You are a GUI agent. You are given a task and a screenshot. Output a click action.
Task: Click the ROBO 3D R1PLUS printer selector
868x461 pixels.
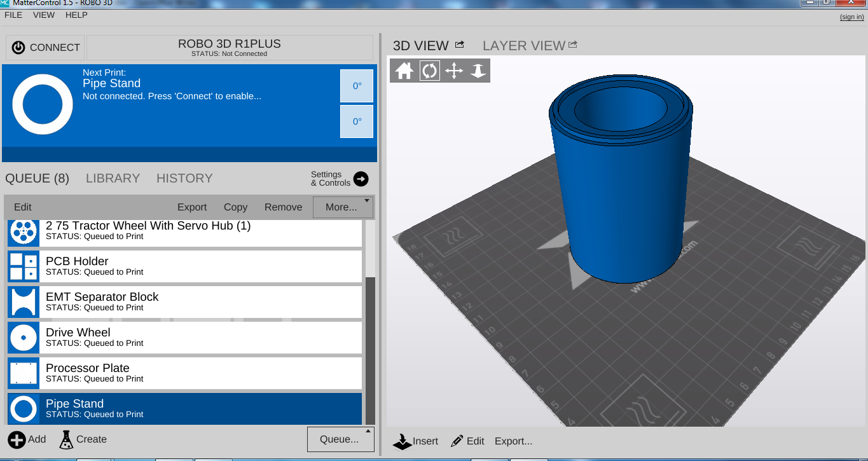[x=230, y=48]
